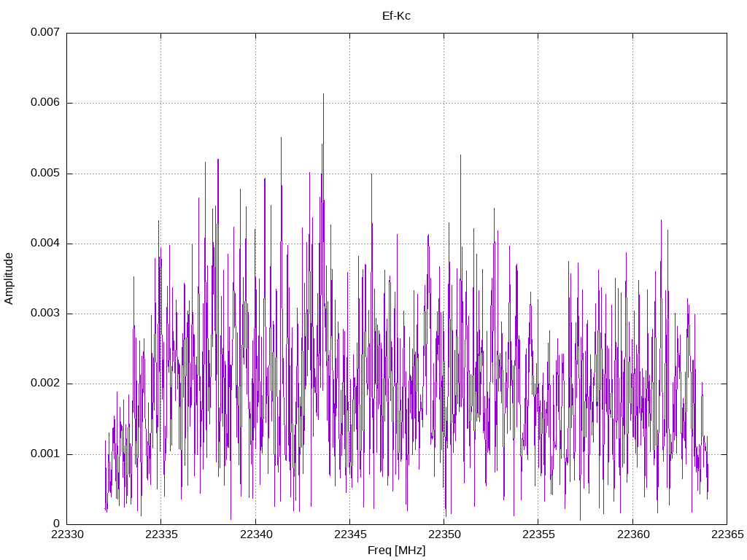The width and height of the screenshot is (747, 560).
Task: Click the y-axis tick label "0.003"
Action: pyautogui.click(x=45, y=314)
